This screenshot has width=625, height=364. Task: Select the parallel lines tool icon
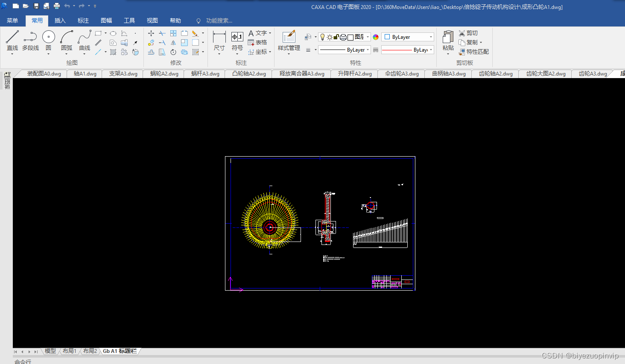(x=98, y=43)
